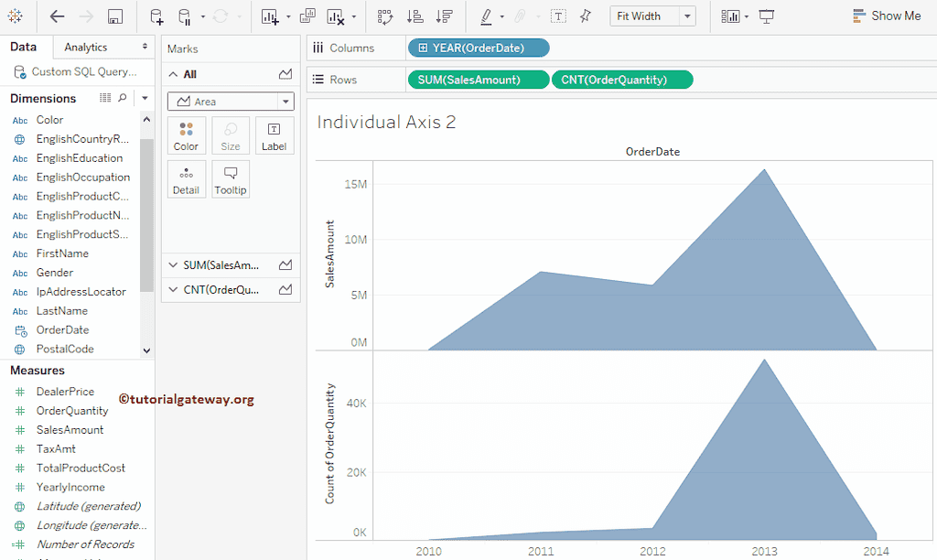Create a new worksheet
Image resolution: width=937 pixels, height=560 pixels.
(x=265, y=16)
